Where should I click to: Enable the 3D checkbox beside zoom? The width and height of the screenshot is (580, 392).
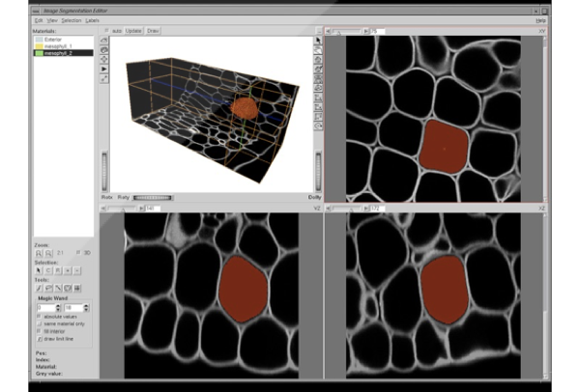(x=77, y=254)
